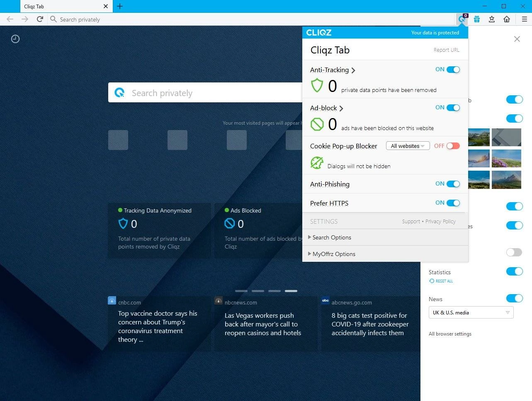532x401 pixels.
Task: Click the Ads Blocked circle icon
Action: click(230, 224)
